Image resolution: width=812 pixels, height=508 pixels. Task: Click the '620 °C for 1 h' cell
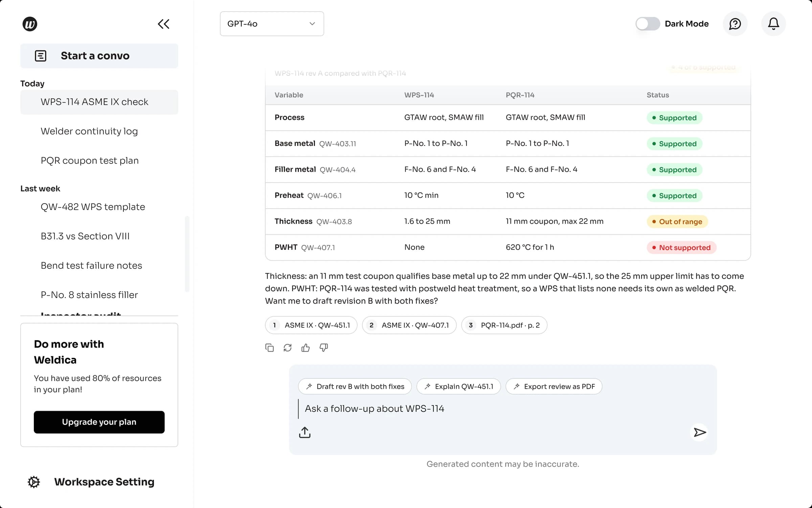[529, 247]
